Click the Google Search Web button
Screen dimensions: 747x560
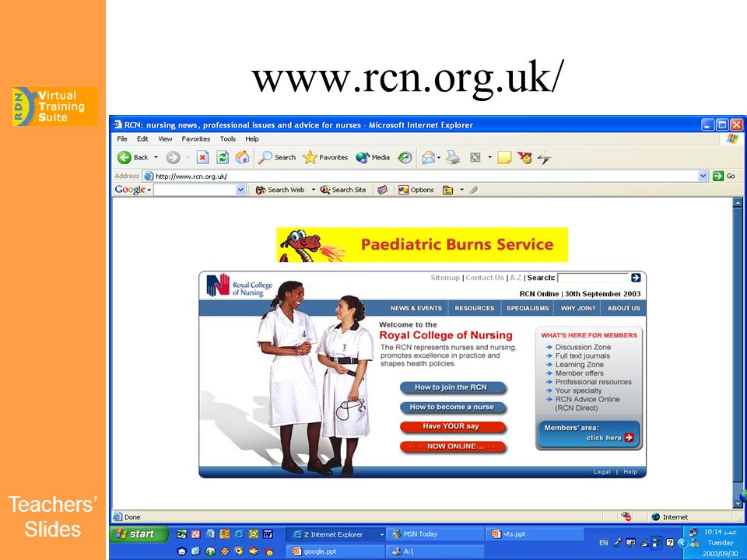280,190
